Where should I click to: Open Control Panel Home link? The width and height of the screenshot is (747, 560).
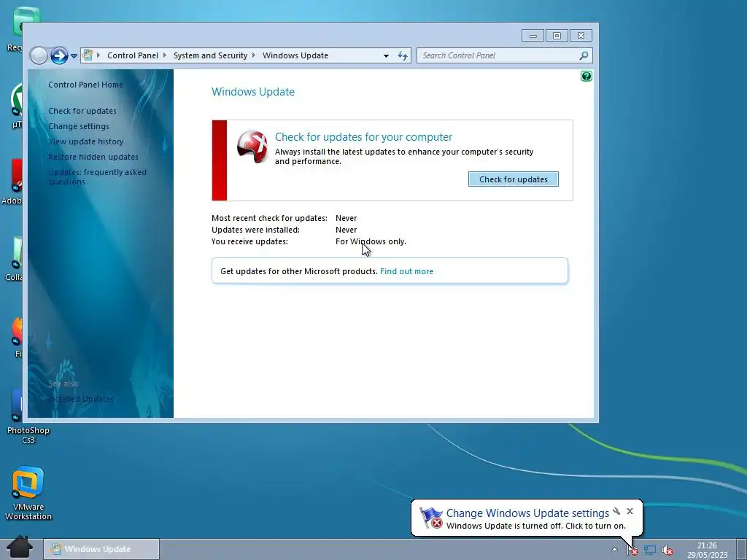85,85
